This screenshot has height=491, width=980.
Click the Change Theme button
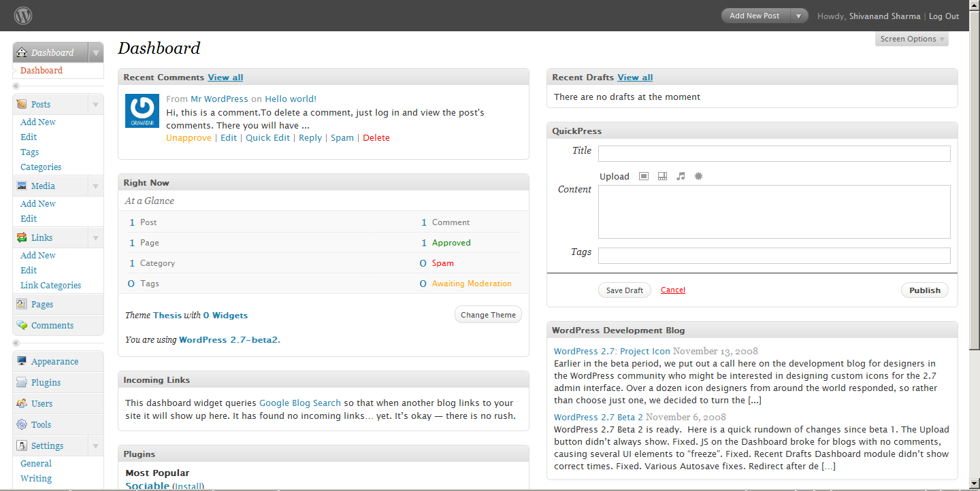488,315
